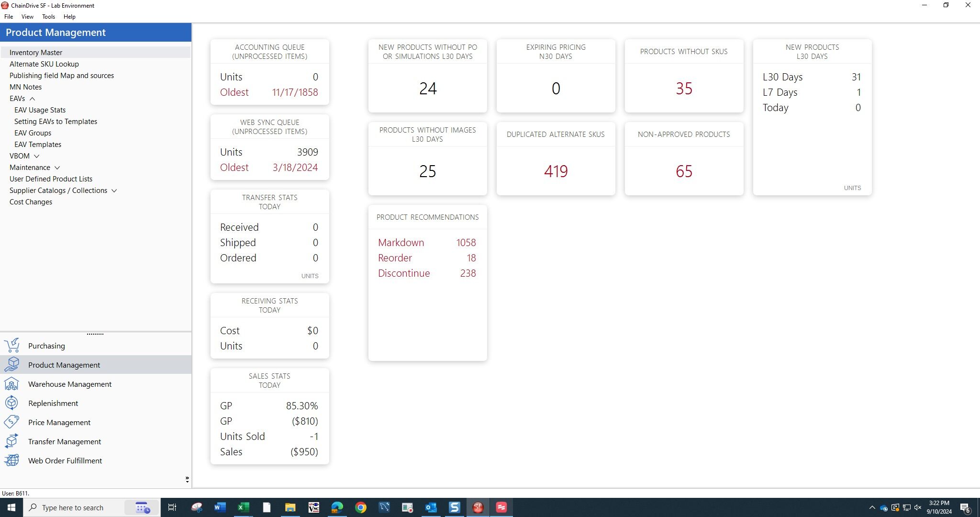
Task: Open Alternate SKU Lookup
Action: tap(44, 64)
